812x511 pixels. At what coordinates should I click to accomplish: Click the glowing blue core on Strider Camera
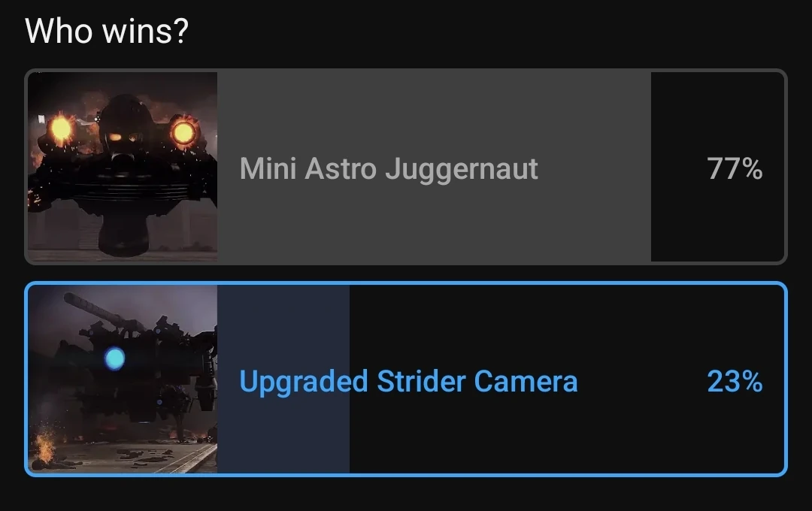[114, 358]
